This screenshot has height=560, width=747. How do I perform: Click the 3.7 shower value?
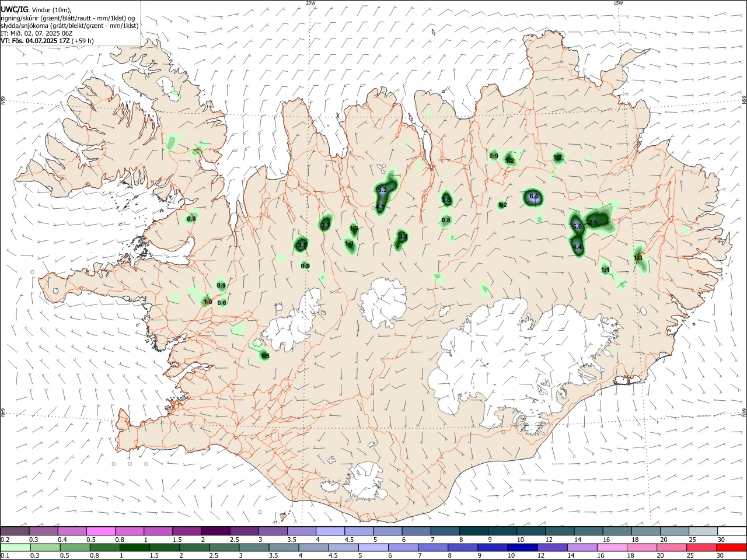click(x=326, y=225)
